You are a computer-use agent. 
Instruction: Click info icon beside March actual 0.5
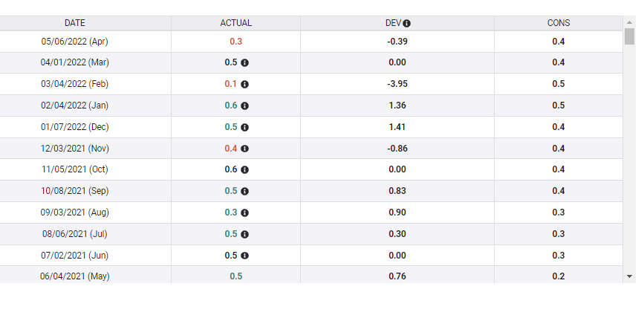pos(245,63)
